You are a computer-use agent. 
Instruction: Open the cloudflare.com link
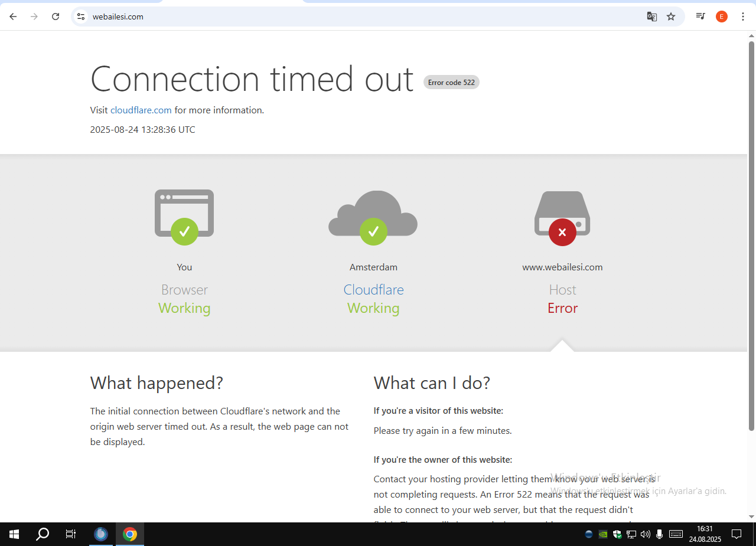[141, 110]
